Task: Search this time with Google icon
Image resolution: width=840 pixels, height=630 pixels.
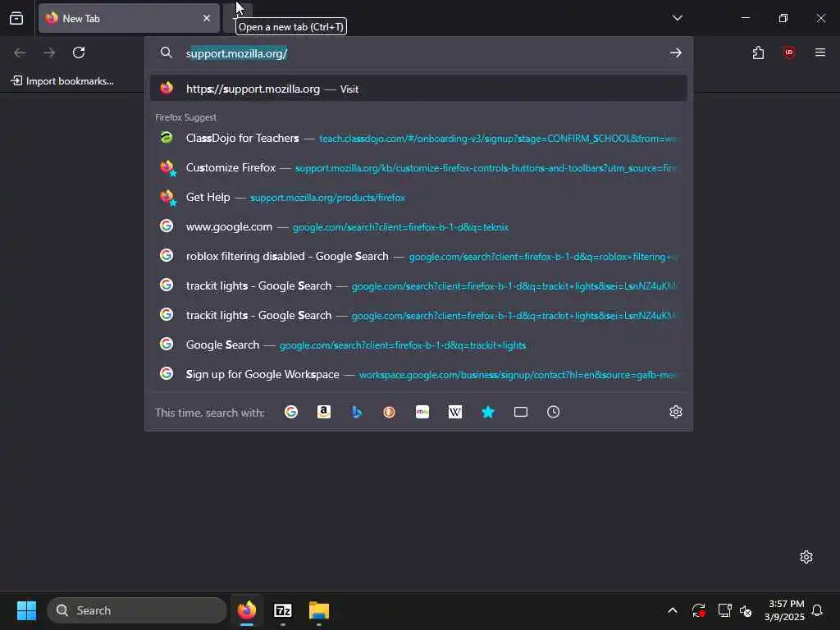Action: [291, 412]
